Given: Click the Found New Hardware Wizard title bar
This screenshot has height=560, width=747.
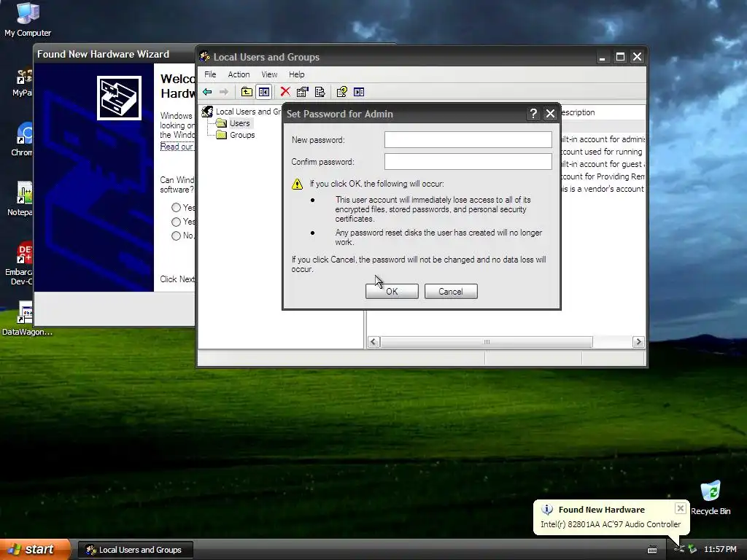Looking at the screenshot, I should tap(115, 54).
